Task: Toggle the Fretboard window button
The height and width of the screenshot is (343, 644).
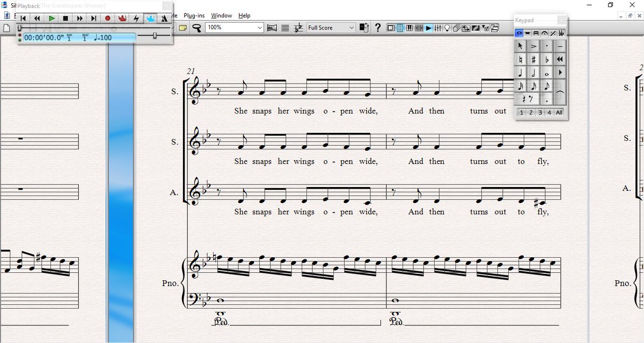Action: (419, 28)
